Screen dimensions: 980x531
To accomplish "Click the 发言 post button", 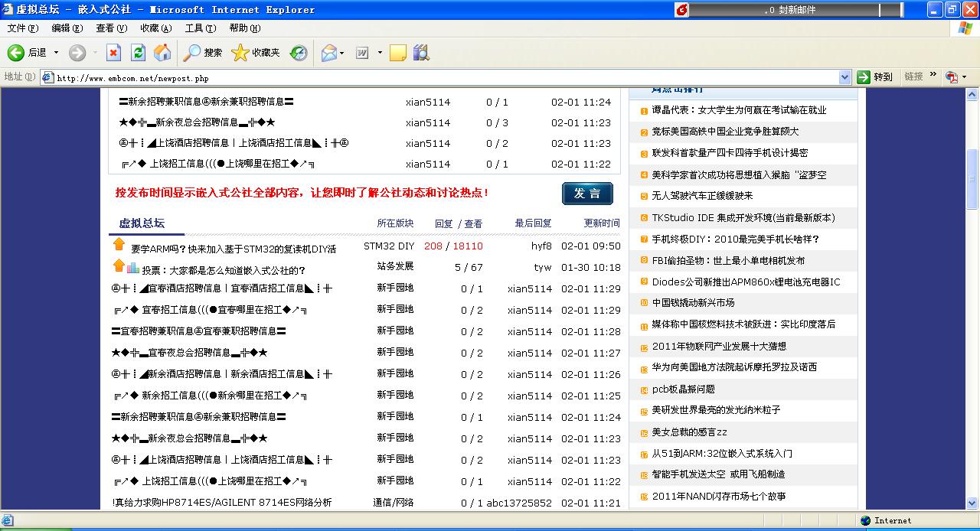I will [x=588, y=194].
